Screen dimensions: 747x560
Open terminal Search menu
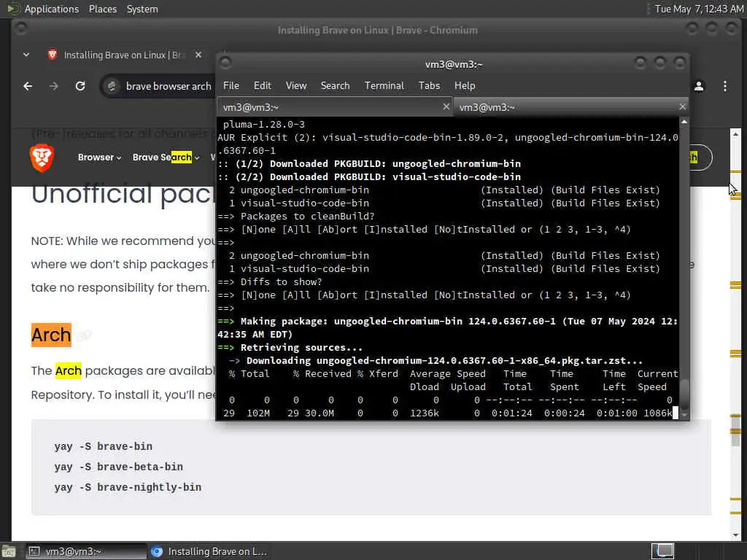[x=335, y=86]
